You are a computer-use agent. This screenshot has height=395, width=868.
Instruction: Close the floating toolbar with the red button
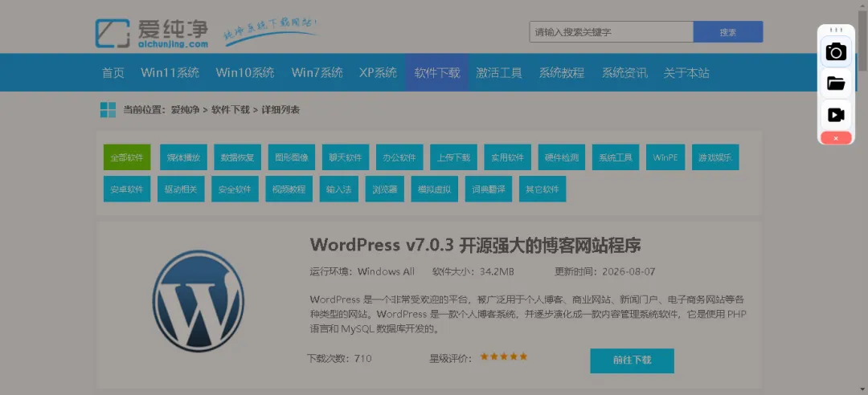pyautogui.click(x=836, y=138)
